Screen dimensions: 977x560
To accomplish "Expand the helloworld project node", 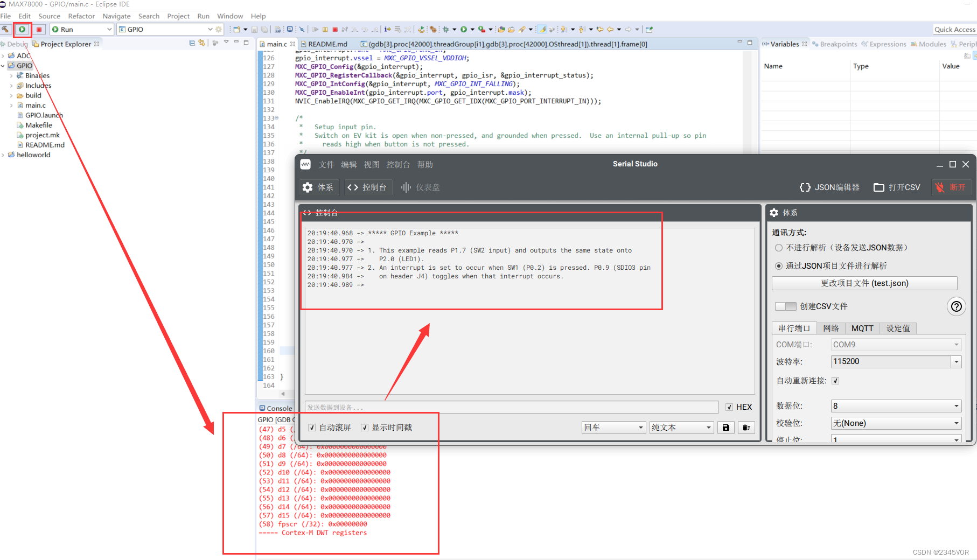I will tap(3, 155).
